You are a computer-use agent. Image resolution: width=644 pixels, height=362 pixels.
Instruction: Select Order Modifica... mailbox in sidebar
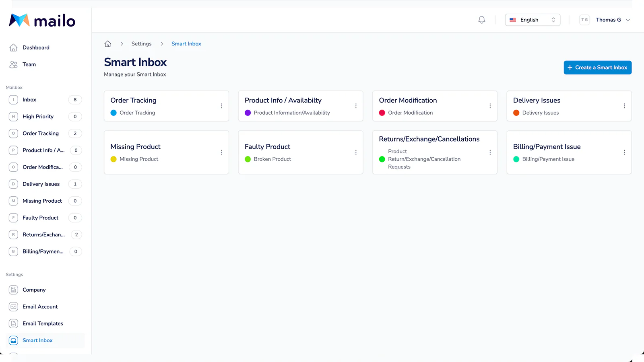(45, 167)
